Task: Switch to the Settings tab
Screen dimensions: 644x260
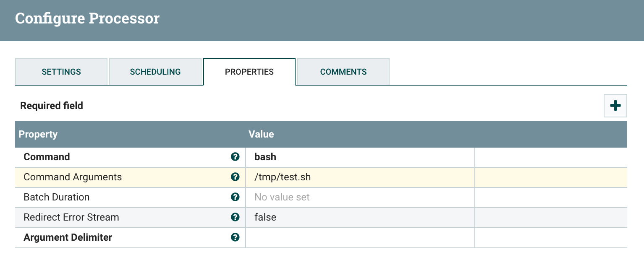Action: click(x=61, y=72)
